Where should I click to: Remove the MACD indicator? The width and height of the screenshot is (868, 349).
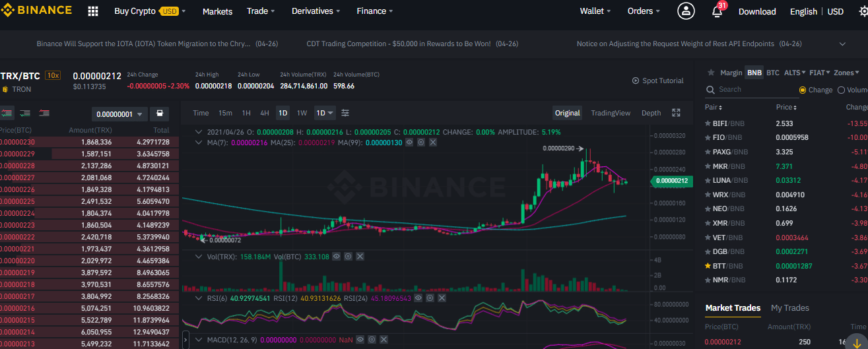pos(383,338)
